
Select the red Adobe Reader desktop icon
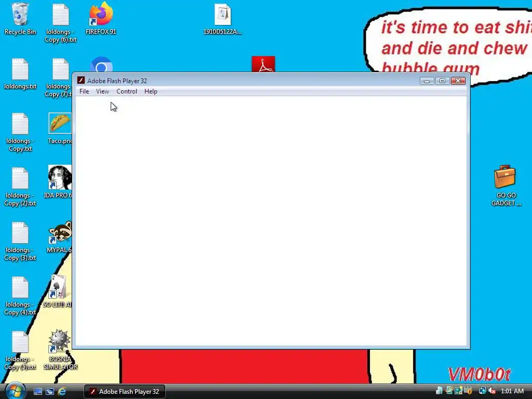263,64
